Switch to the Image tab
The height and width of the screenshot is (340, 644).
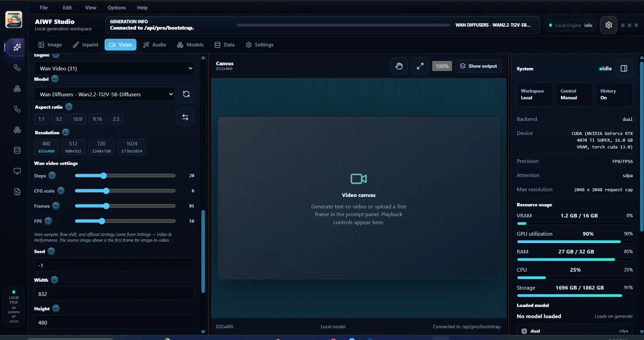50,45
